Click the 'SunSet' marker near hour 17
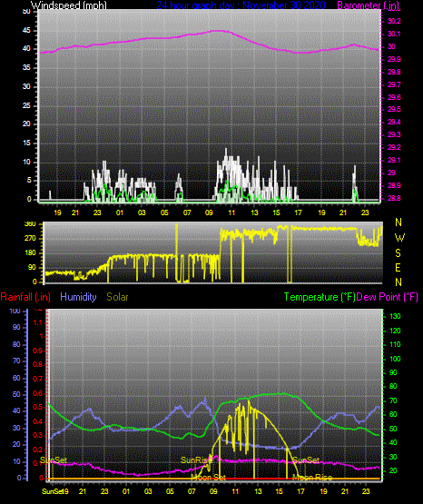Screen dimensions: 423x504 coord(306,460)
